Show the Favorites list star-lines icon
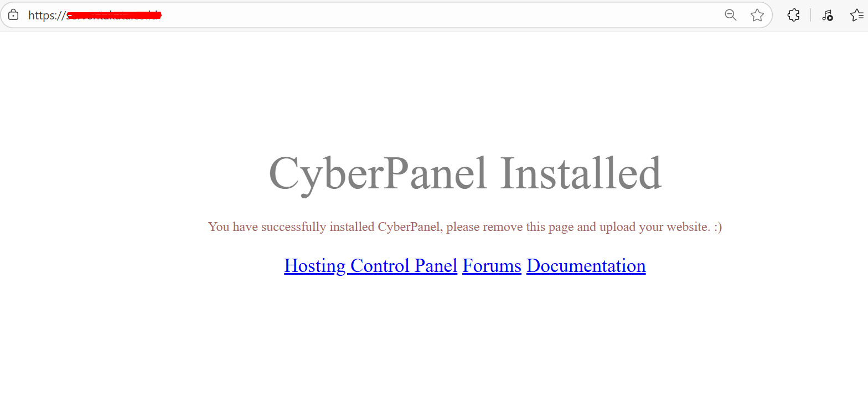 857,15
